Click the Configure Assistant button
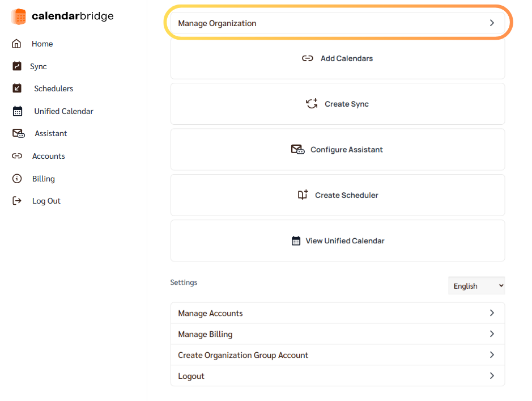 (338, 149)
